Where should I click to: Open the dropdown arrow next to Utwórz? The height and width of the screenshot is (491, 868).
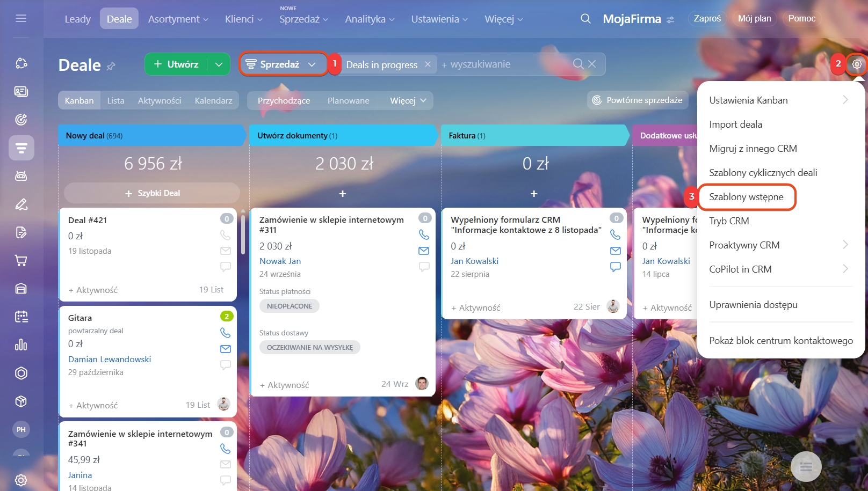(x=219, y=64)
